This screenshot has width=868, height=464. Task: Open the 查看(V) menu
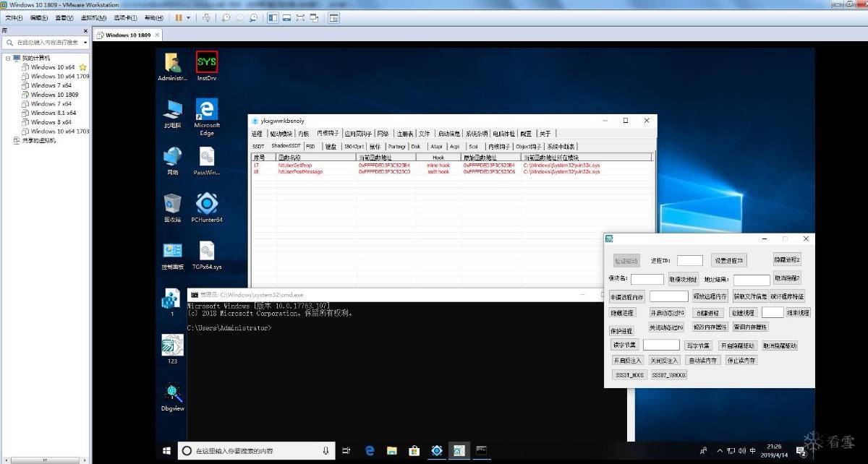[x=64, y=17]
